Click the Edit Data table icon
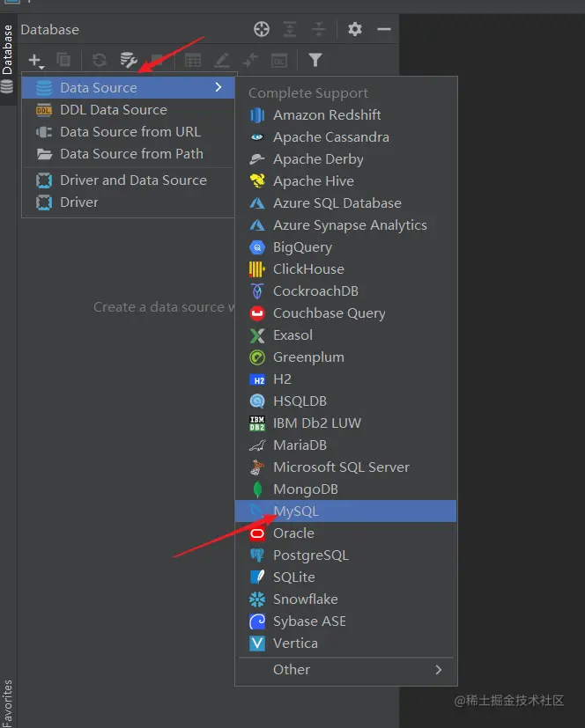 192,60
